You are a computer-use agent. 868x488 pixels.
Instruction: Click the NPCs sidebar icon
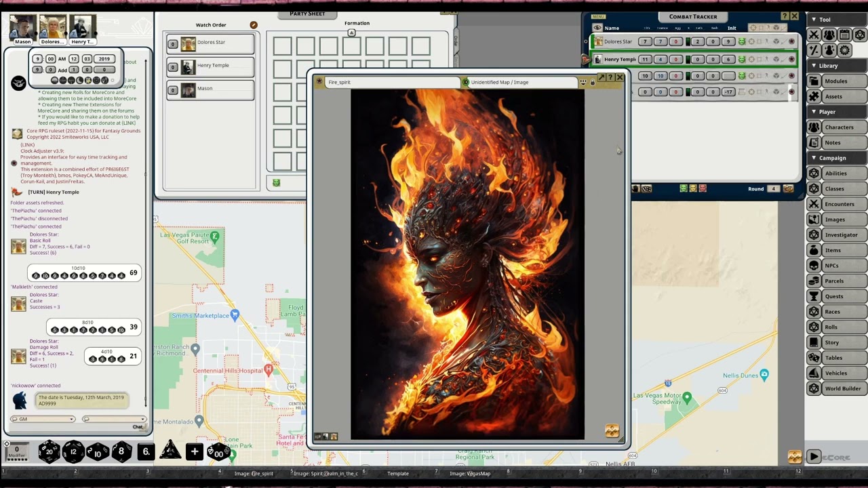[x=814, y=266]
